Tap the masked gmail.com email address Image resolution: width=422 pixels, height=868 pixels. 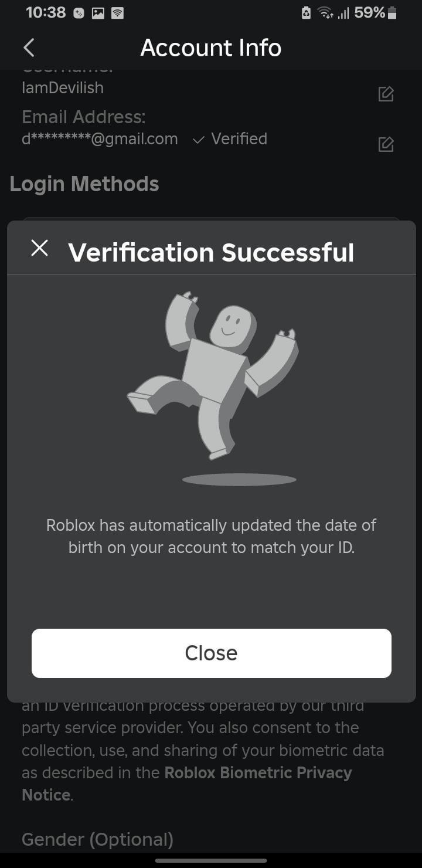tap(100, 139)
